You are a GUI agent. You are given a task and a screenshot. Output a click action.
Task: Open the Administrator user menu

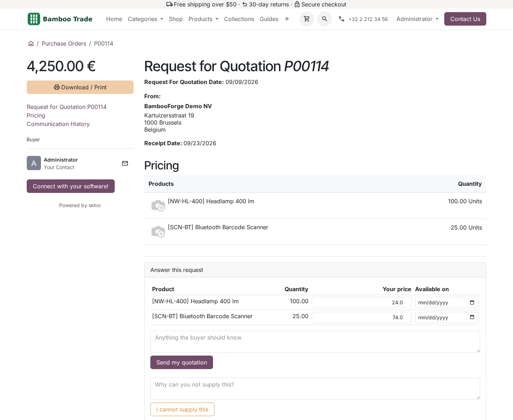tap(418, 19)
